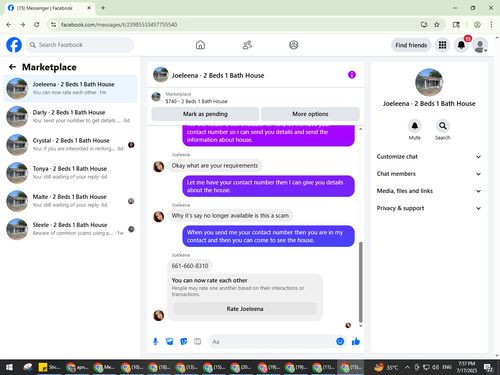Click the conversation scroll up arrow
Screen dimensions: 500x375
coord(360,129)
